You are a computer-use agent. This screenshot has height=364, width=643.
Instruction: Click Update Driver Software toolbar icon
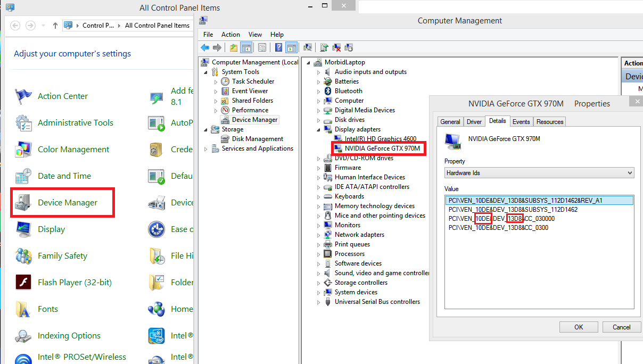pos(324,47)
